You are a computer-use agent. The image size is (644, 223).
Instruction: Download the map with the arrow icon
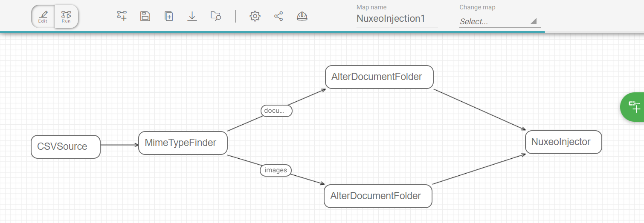coord(192,16)
